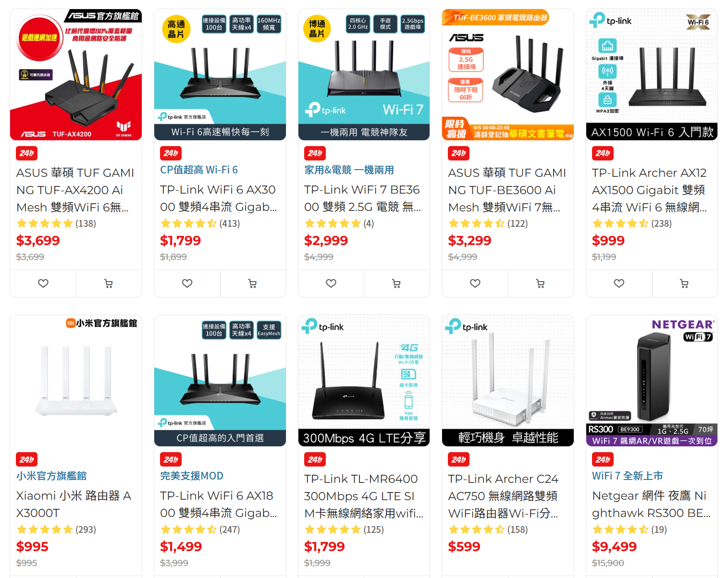This screenshot has width=728, height=578.
Task: Wishlist the ASUS TUF-BE3600 router
Action: tap(475, 283)
